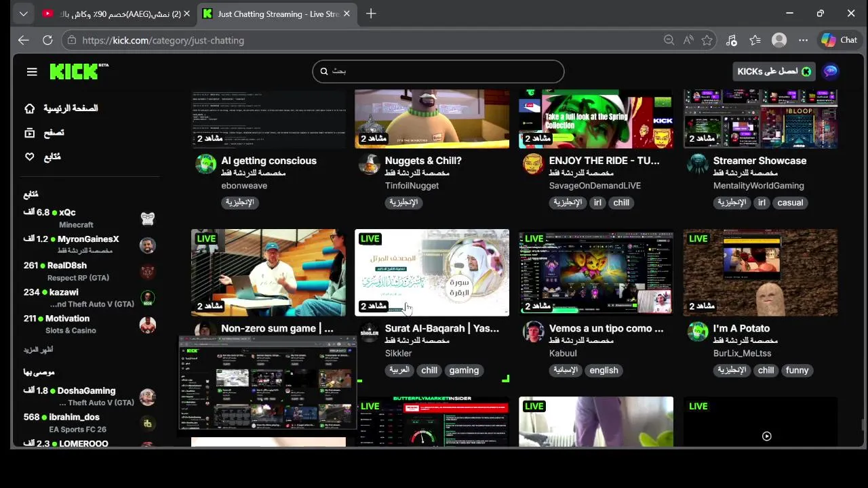868x488 pixels.
Task: Open MyronGainesX avatar in sidebar
Action: [148, 245]
